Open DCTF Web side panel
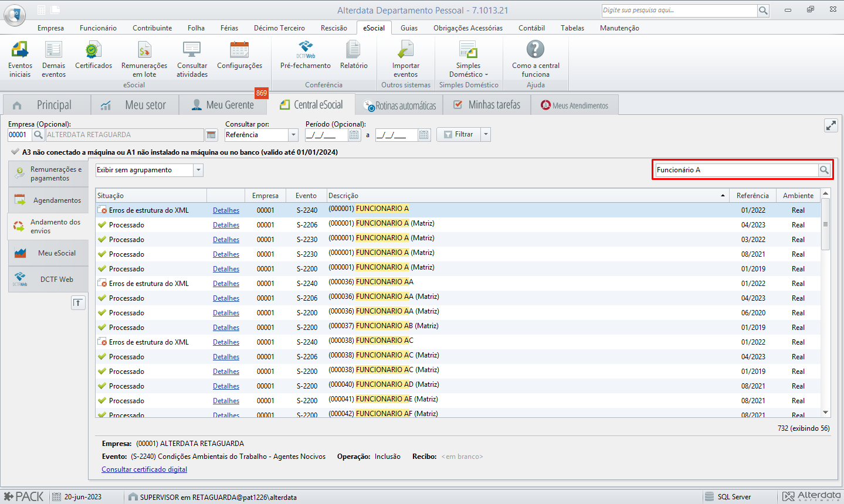Image resolution: width=844 pixels, height=504 pixels. pos(49,280)
